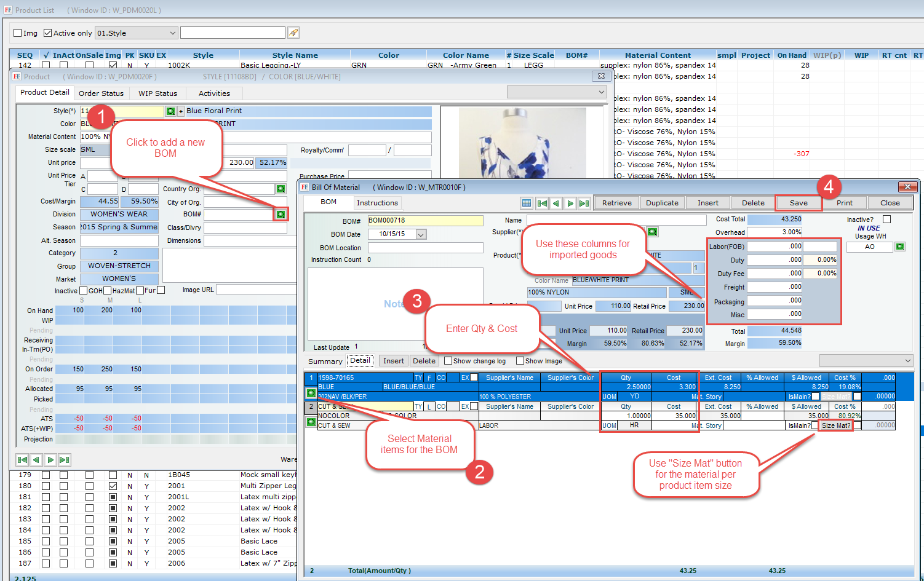This screenshot has width=924, height=581.
Task: Switch to the Instructions tab
Action: click(377, 203)
